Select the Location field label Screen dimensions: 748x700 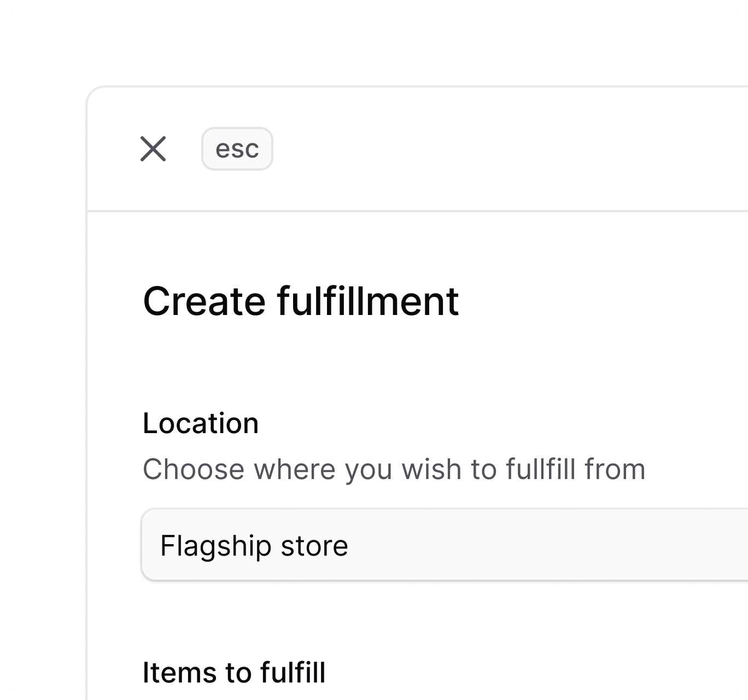201,423
